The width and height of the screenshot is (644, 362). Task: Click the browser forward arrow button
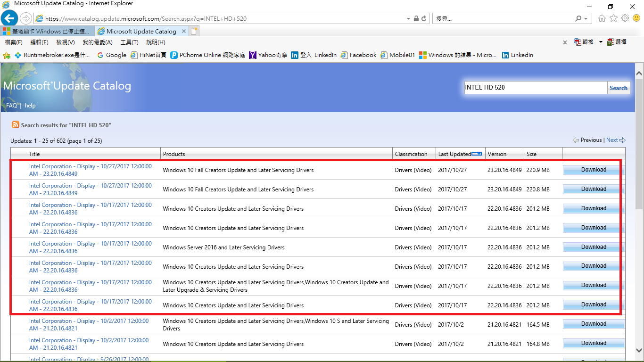26,19
